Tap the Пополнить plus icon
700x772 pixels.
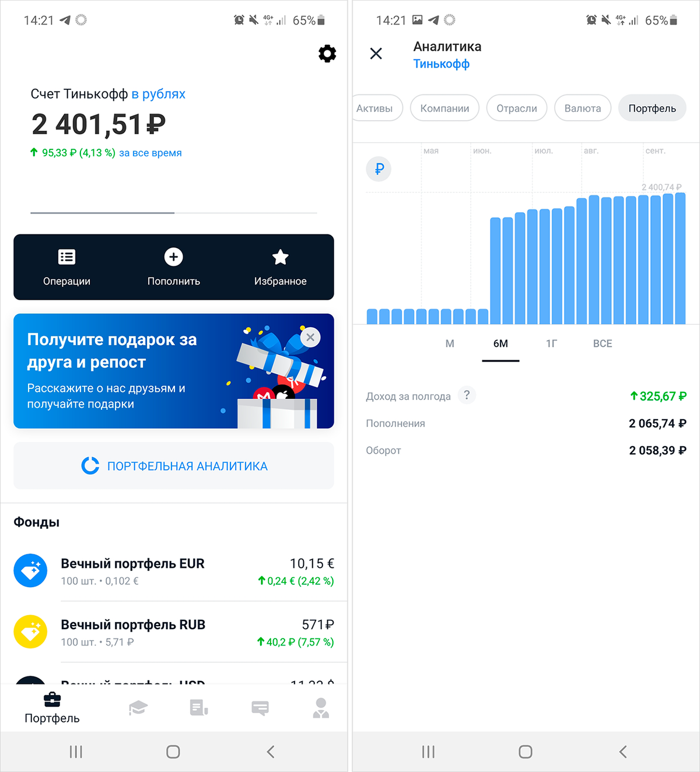(x=174, y=257)
